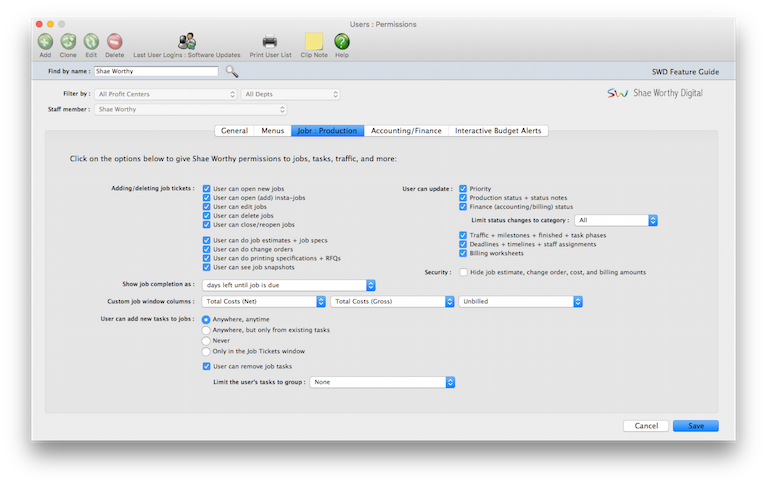The height and width of the screenshot is (485, 767).
Task: Click the Print User List icon
Action: 270,42
